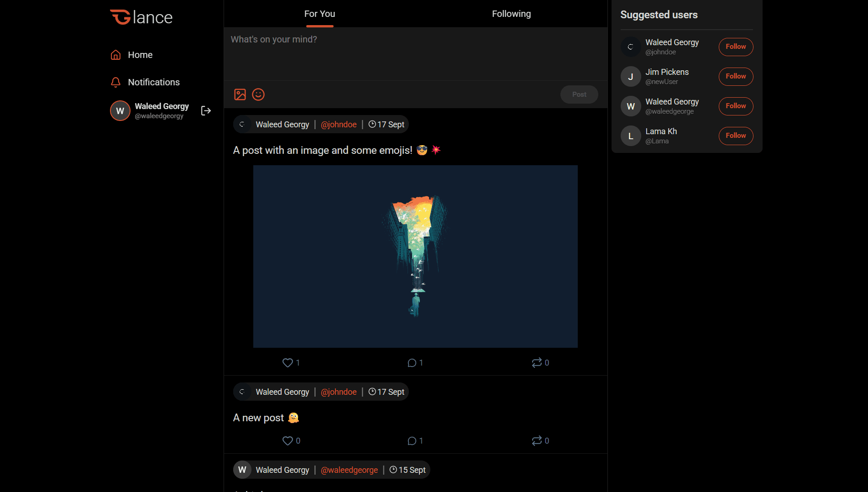The height and width of the screenshot is (492, 868).
Task: Open @johndoe's profile from the image post
Action: (x=339, y=124)
